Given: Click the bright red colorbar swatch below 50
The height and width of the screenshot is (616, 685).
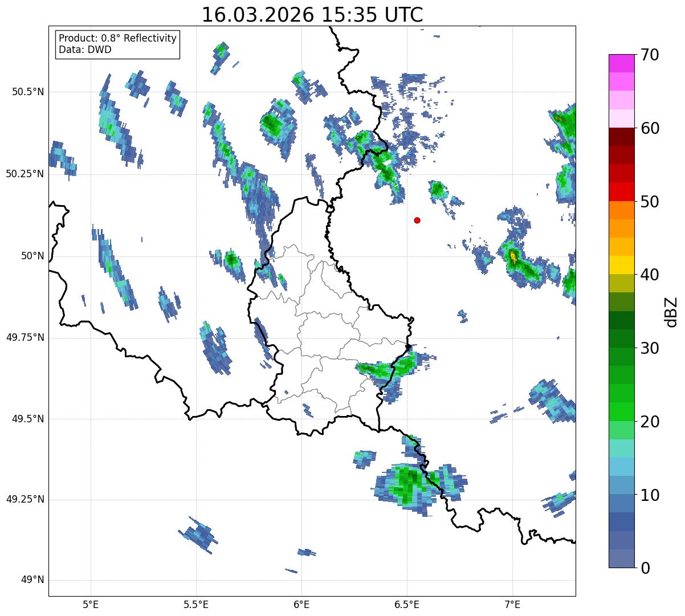Looking at the screenshot, I should point(621,191).
